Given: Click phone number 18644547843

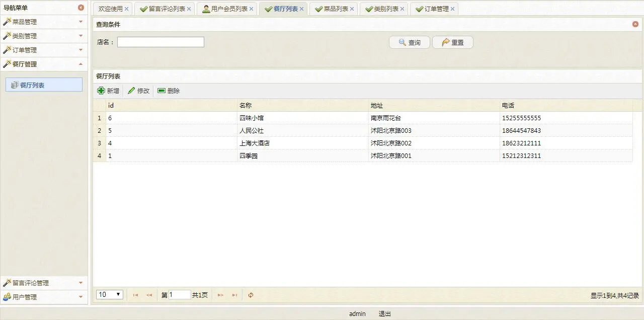Looking at the screenshot, I should point(521,131).
